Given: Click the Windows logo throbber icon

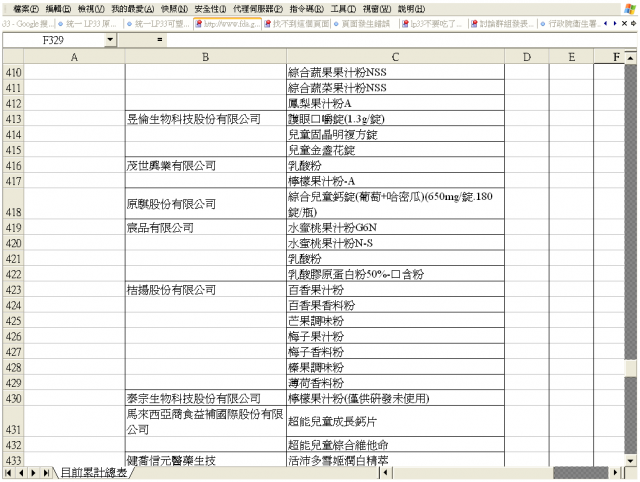Looking at the screenshot, I should click(x=630, y=9).
